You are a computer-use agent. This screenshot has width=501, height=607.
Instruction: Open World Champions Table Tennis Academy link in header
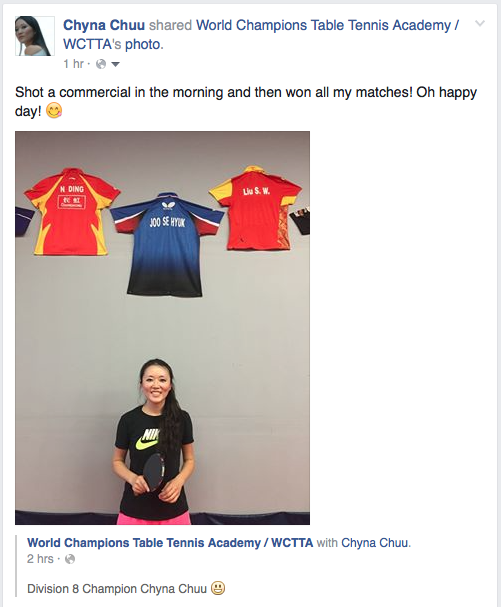[x=327, y=25]
